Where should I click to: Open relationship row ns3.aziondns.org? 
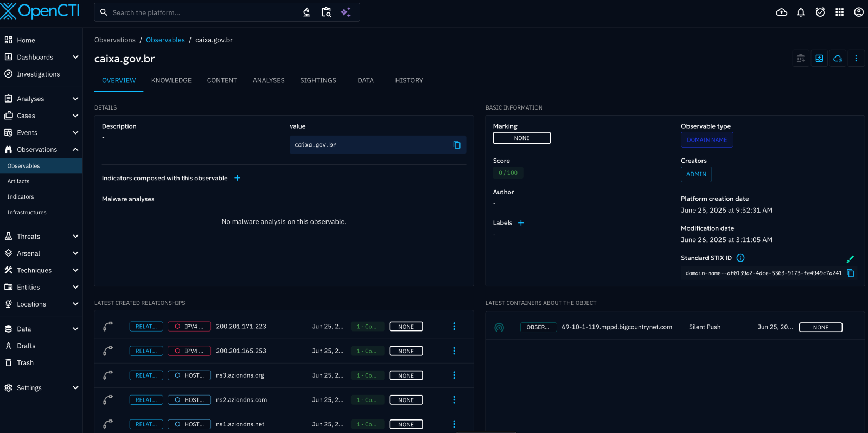point(284,375)
